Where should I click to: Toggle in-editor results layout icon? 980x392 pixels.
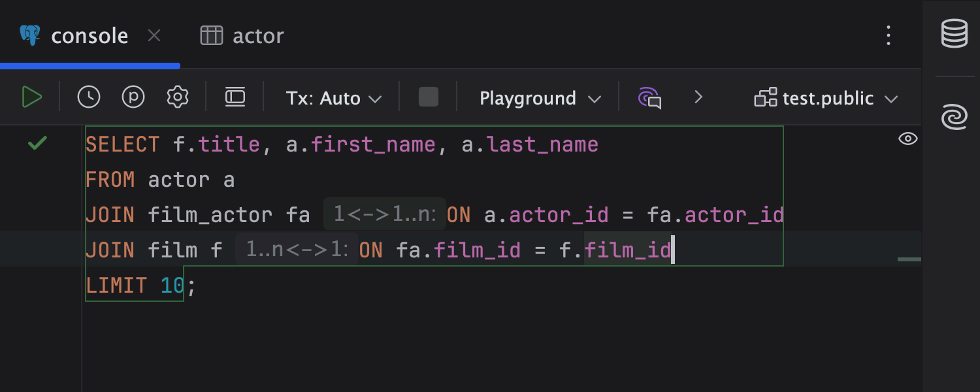click(x=235, y=98)
